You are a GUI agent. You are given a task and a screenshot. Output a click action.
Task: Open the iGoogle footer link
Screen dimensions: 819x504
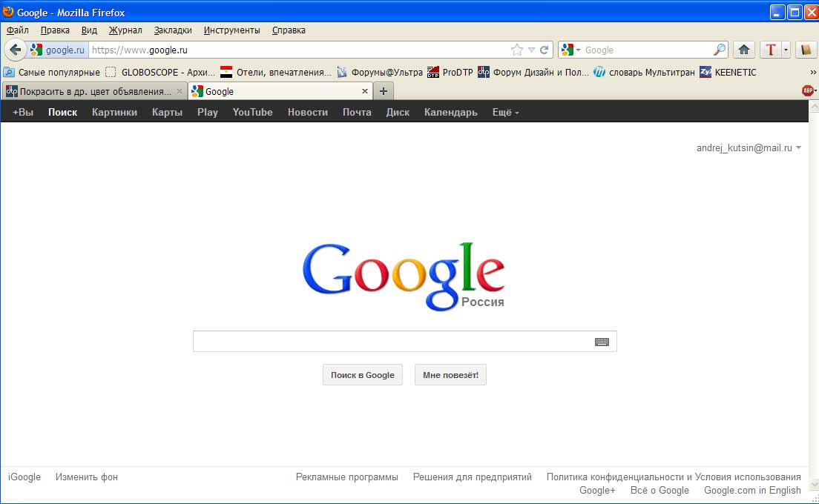point(24,477)
